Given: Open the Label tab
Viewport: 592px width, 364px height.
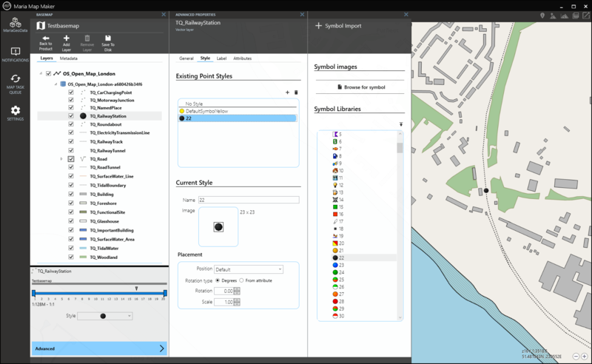Looking at the screenshot, I should coord(221,58).
